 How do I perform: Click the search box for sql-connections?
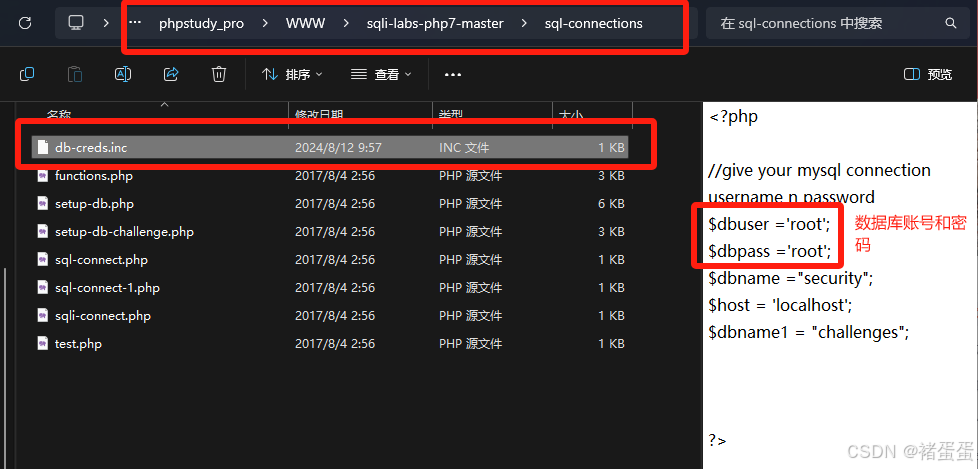click(836, 24)
